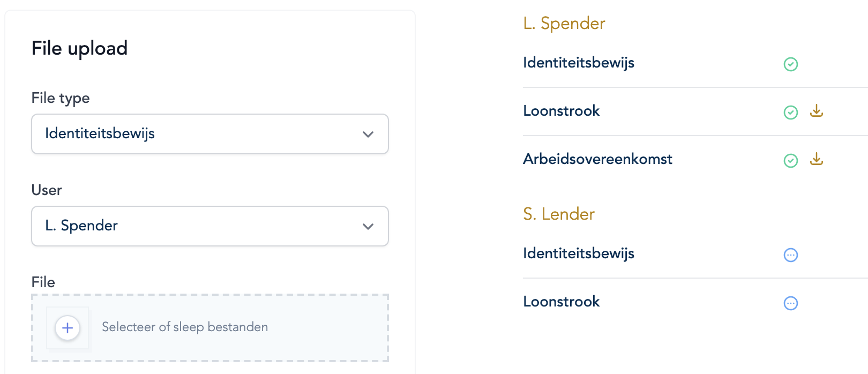Open the File type dropdown

209,134
